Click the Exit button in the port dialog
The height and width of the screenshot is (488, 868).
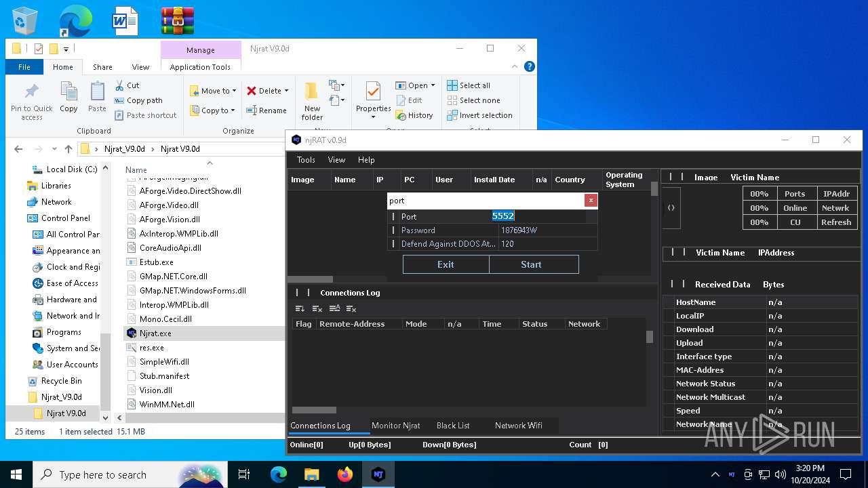[446, 264]
